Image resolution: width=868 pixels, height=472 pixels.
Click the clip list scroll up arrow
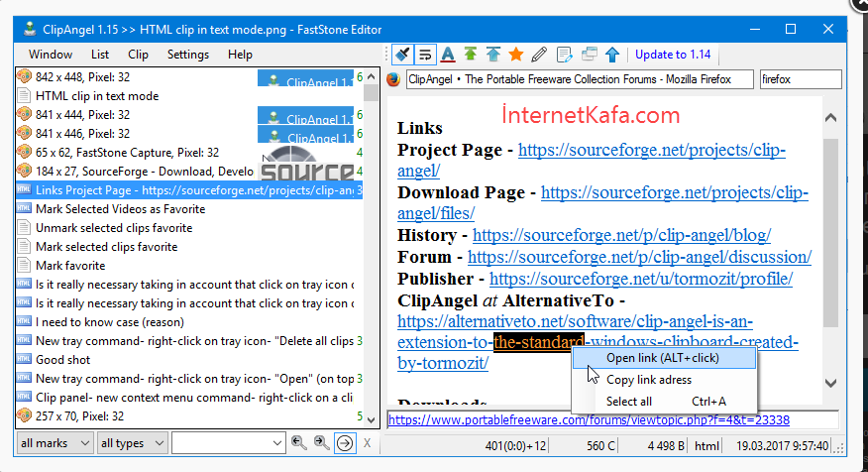coord(371,76)
